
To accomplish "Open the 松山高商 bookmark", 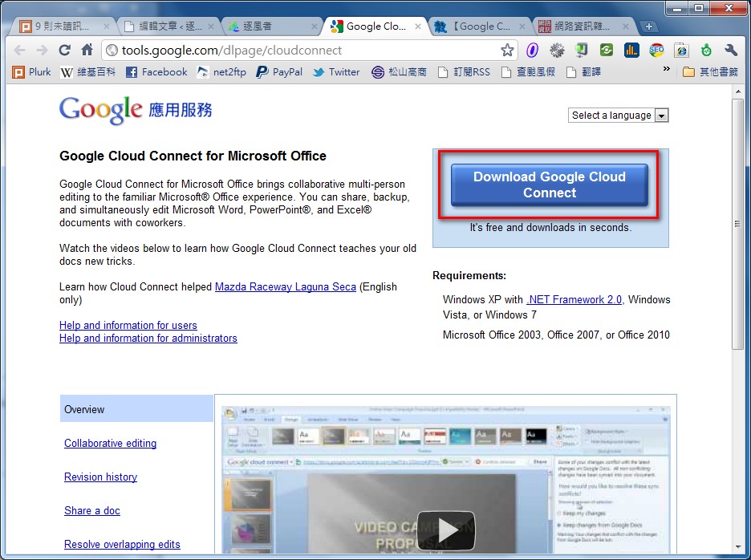I will click(x=399, y=72).
